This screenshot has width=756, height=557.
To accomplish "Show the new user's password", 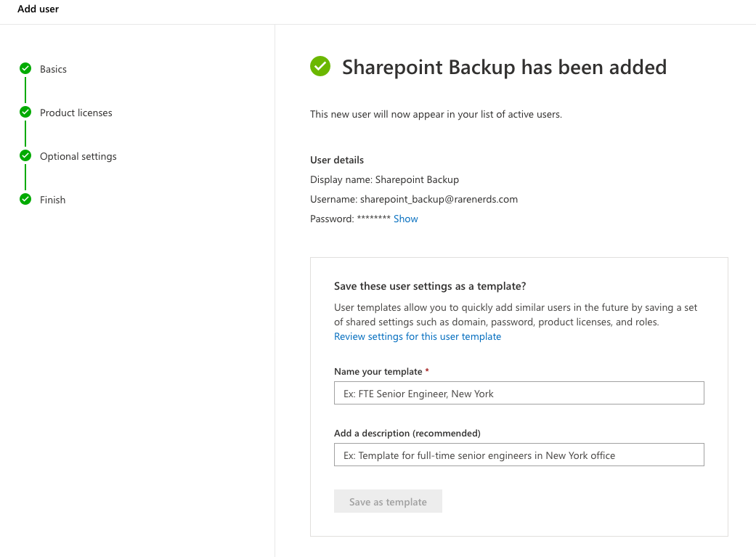I will pyautogui.click(x=405, y=219).
